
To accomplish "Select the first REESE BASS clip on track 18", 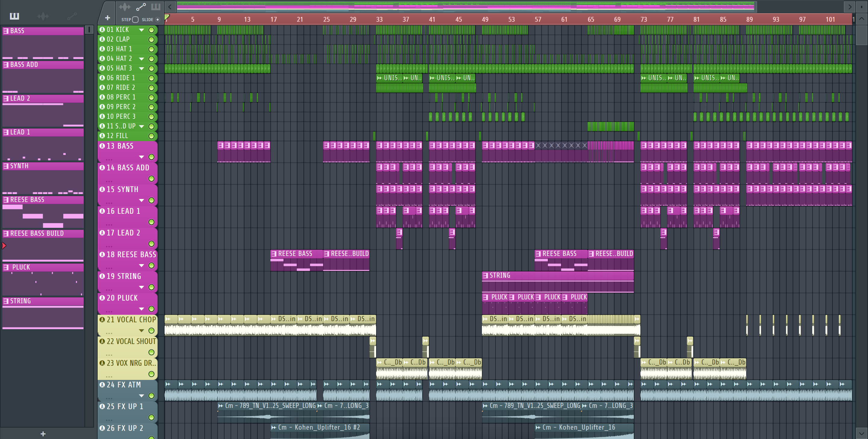I will pyautogui.click(x=297, y=260).
